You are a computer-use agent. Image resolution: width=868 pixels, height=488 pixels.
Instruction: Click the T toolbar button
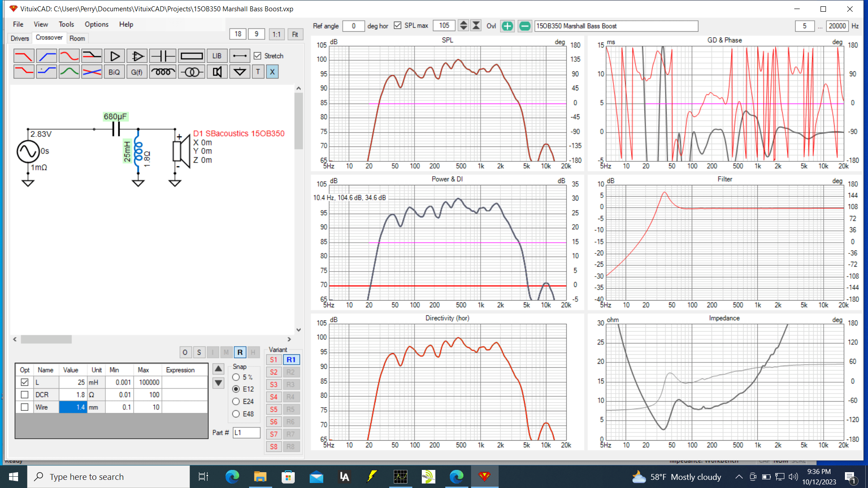click(x=258, y=72)
